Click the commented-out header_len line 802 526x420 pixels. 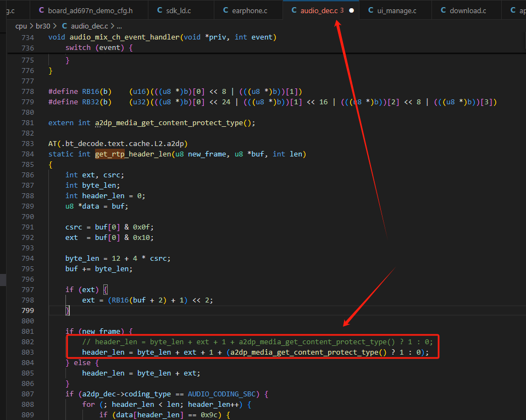click(257, 342)
